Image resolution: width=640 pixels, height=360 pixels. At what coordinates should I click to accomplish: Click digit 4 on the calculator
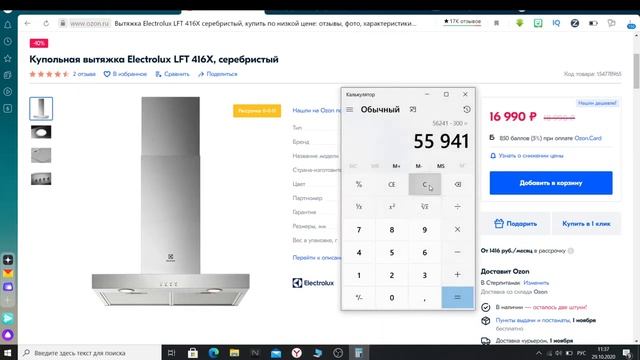click(359, 252)
